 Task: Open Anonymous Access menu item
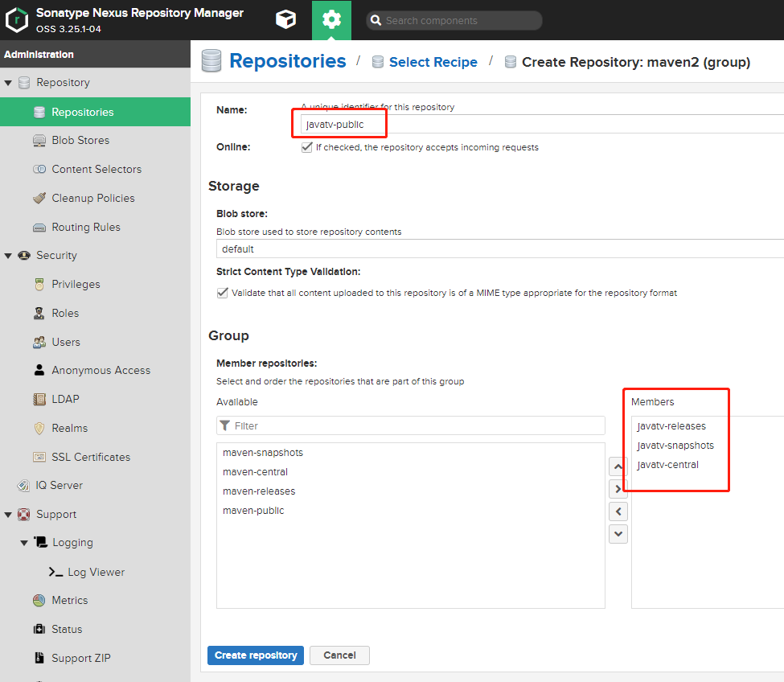[101, 370]
